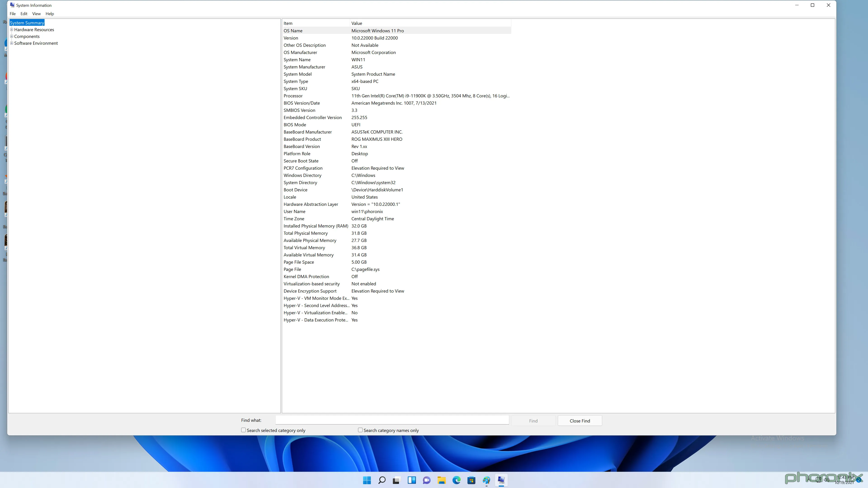Select the Boot Device row
The image size is (868, 488).
(397, 190)
